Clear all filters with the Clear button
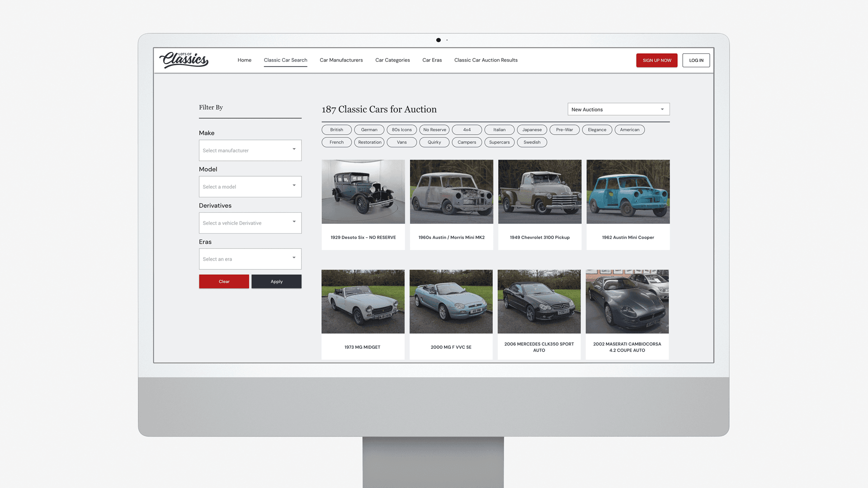The width and height of the screenshot is (868, 488). click(x=224, y=282)
